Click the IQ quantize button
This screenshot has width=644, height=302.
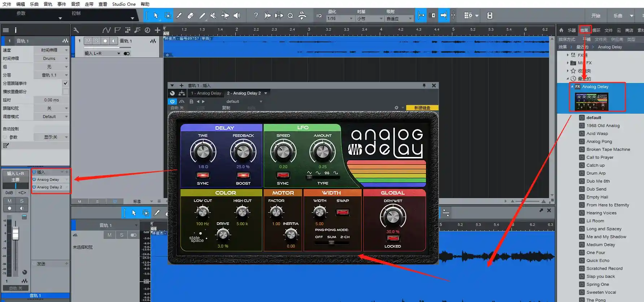319,16
